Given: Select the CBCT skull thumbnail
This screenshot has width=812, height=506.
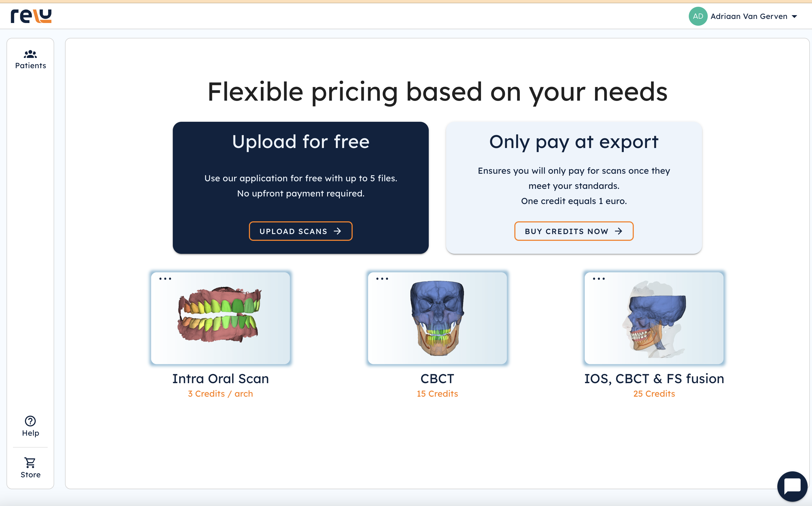Looking at the screenshot, I should click(437, 318).
